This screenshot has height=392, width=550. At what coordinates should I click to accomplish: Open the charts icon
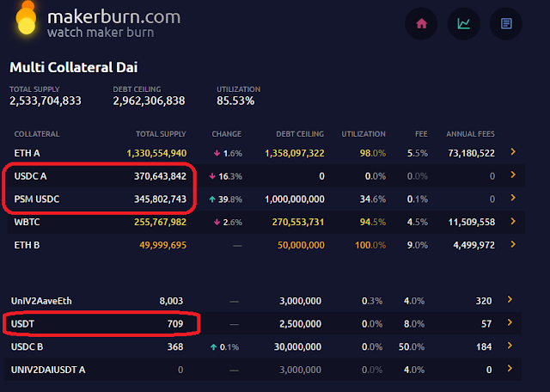pos(464,23)
